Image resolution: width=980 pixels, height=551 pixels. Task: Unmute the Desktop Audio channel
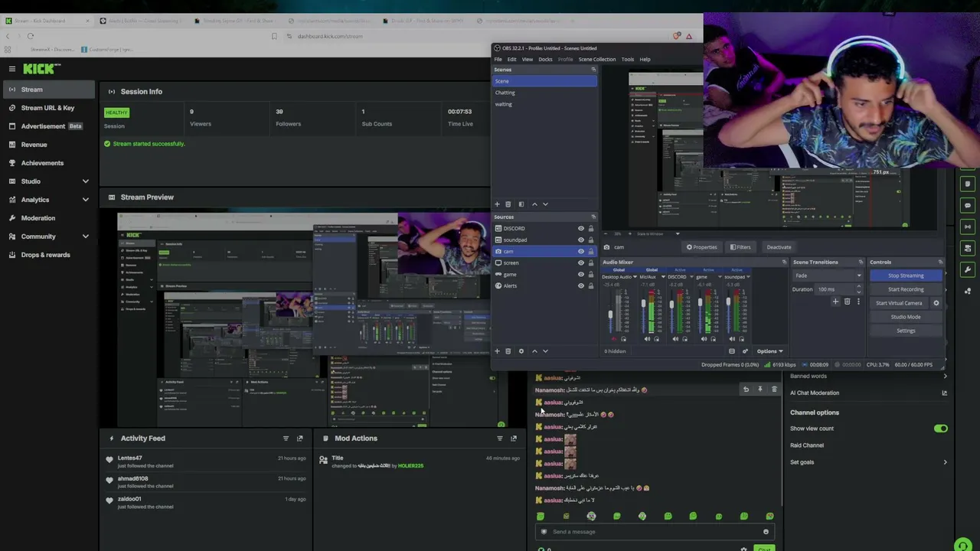613,339
